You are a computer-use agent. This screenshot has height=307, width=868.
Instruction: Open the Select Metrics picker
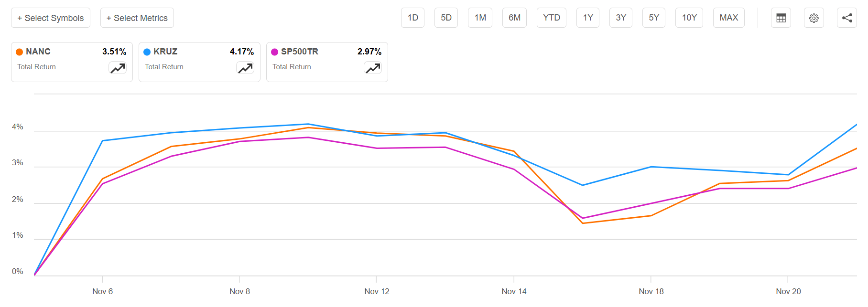pos(137,17)
